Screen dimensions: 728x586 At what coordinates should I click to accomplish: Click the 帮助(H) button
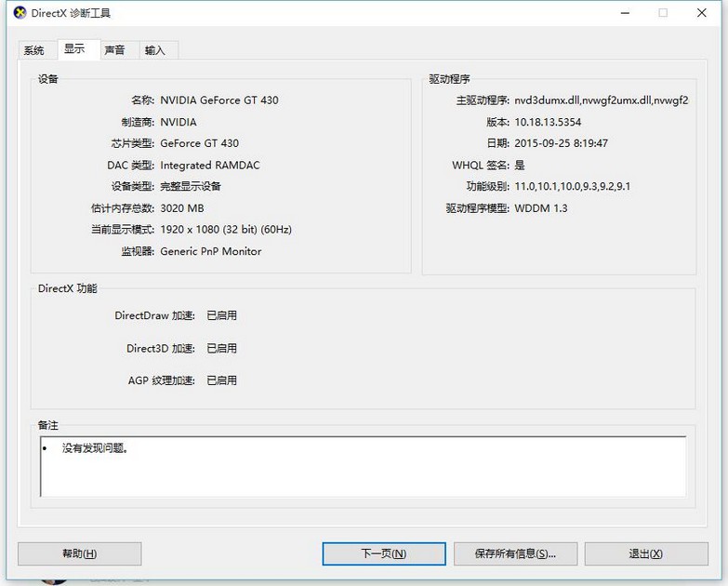tap(80, 553)
